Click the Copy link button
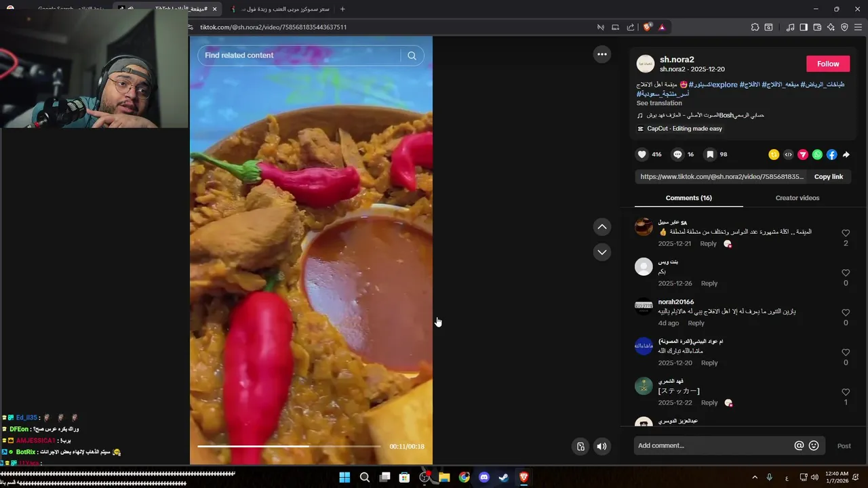 click(x=829, y=177)
